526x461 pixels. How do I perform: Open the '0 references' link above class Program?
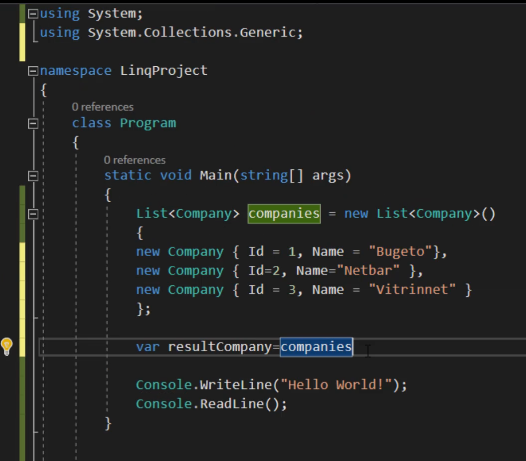[x=103, y=107]
